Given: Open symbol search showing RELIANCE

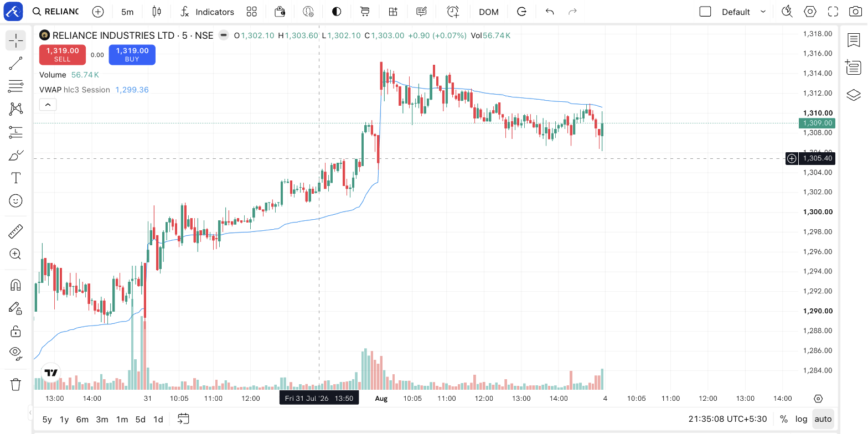Looking at the screenshot, I should (x=55, y=12).
